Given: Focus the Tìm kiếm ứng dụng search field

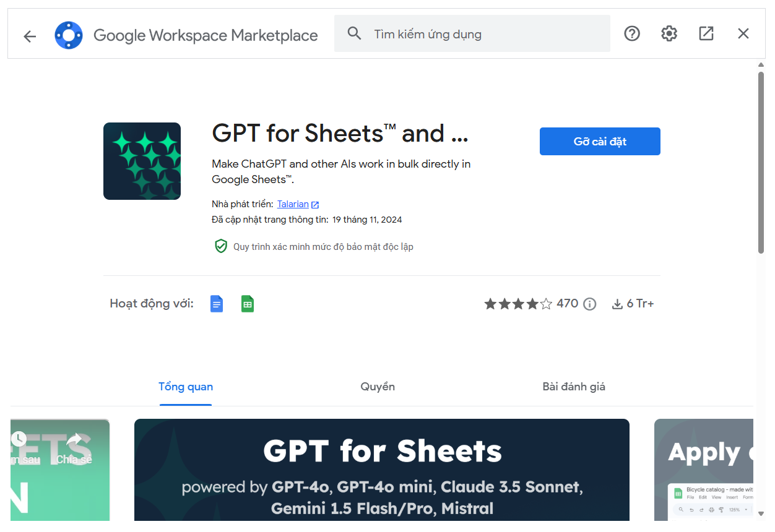Looking at the screenshot, I should (x=472, y=33).
